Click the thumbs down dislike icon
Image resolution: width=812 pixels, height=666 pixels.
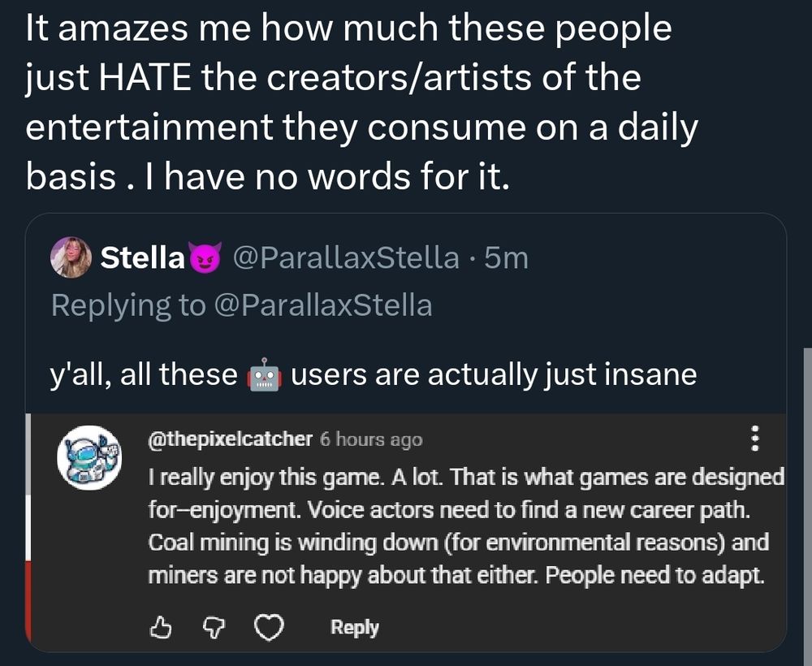[x=214, y=627]
